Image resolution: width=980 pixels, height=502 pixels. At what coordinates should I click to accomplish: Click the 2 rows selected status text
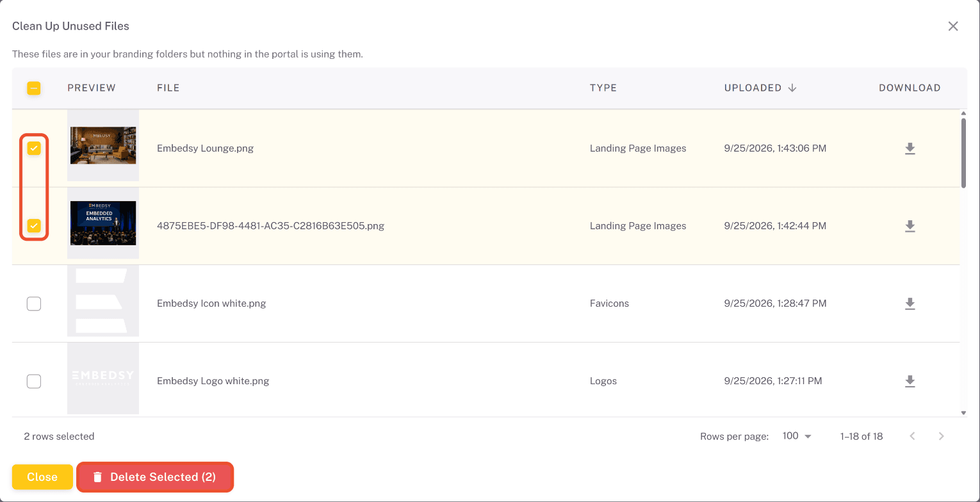point(59,436)
